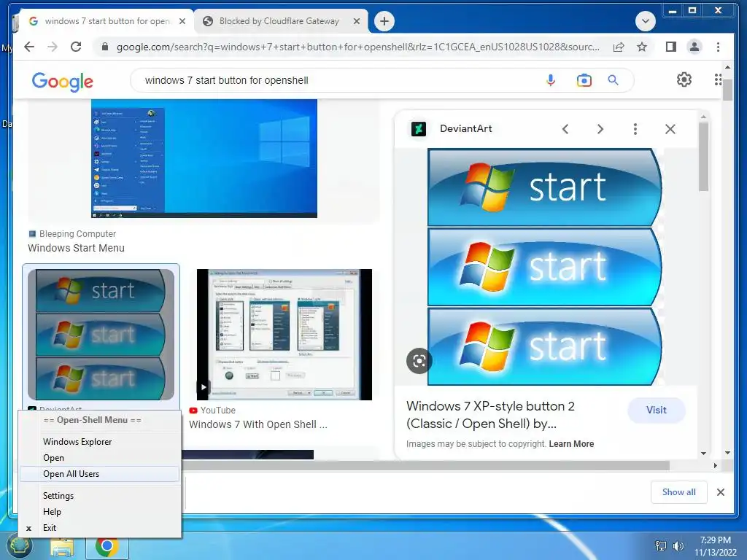Choose Open in the Open-Shell menu

tap(99, 458)
